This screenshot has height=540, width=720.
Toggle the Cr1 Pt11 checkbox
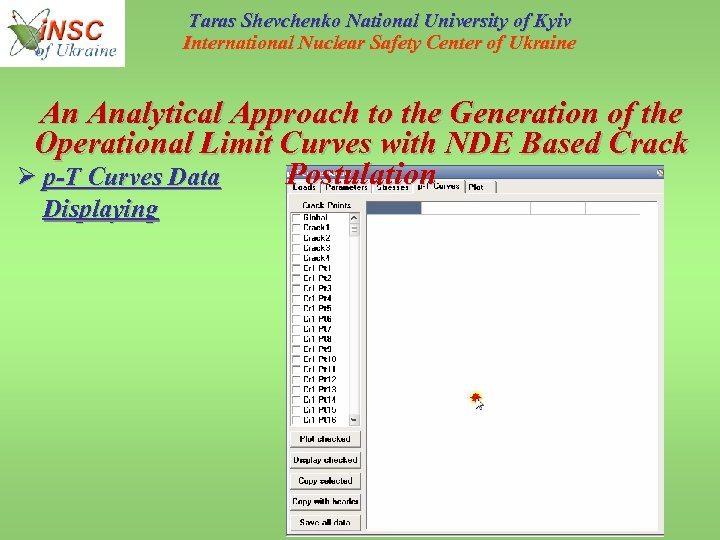297,369
